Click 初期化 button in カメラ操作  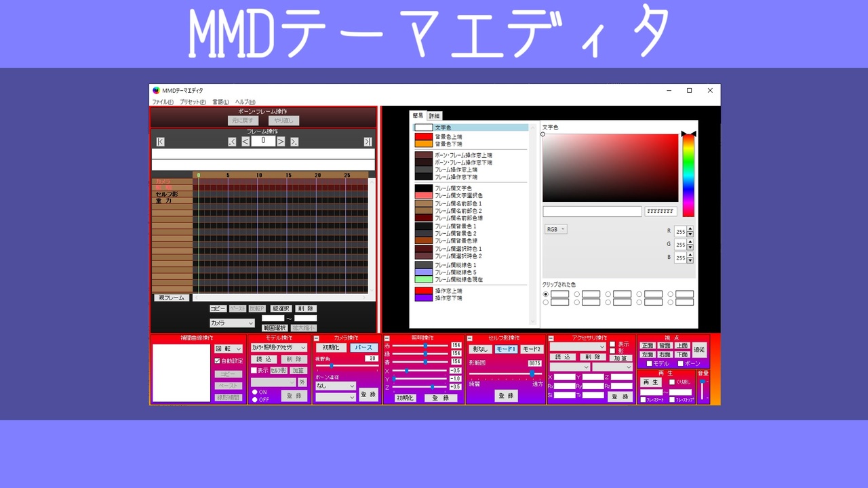pyautogui.click(x=332, y=348)
